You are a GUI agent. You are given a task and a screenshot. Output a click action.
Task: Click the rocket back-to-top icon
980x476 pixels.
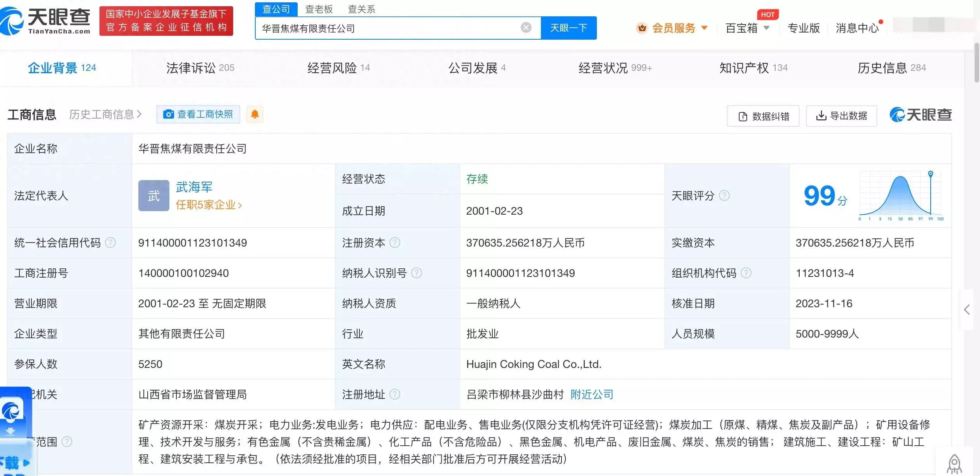pyautogui.click(x=954, y=464)
